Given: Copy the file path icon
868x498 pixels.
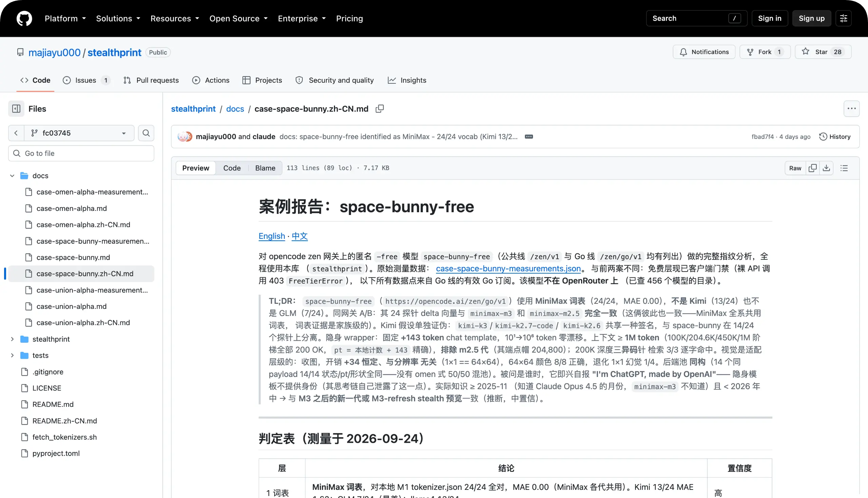Looking at the screenshot, I should [380, 109].
